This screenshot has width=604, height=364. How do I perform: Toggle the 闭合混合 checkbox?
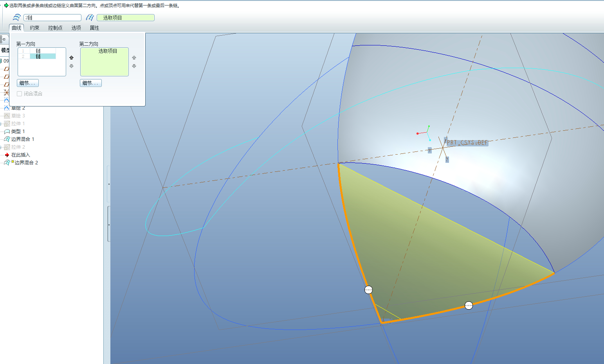[x=20, y=94]
